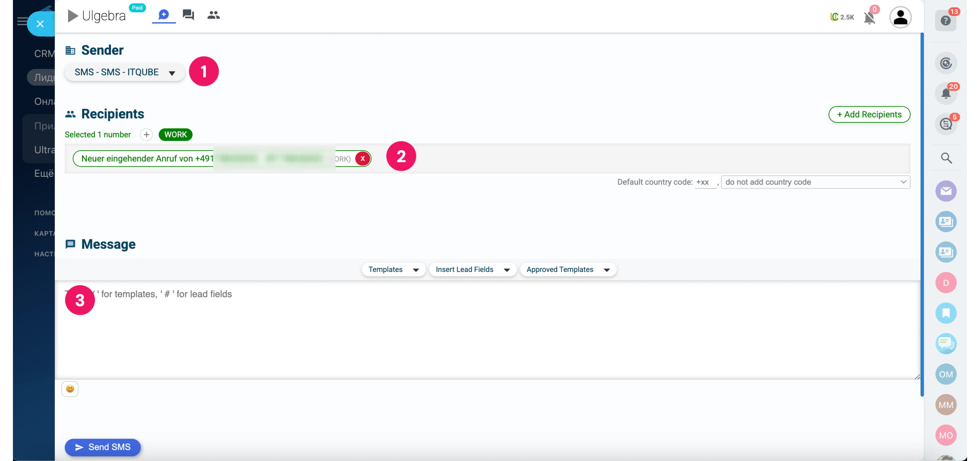The width and height of the screenshot is (980, 461).
Task: Open the conversations chat bubbles tab
Action: coord(188,15)
